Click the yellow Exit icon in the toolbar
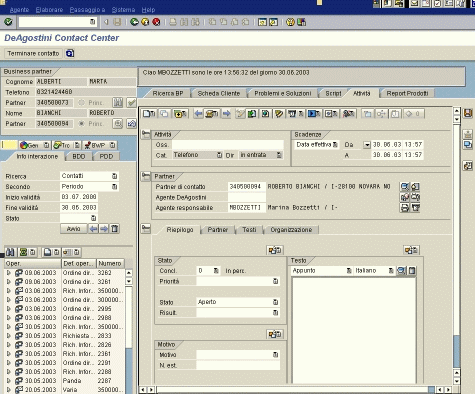The height and width of the screenshot is (394, 475). tap(145, 22)
